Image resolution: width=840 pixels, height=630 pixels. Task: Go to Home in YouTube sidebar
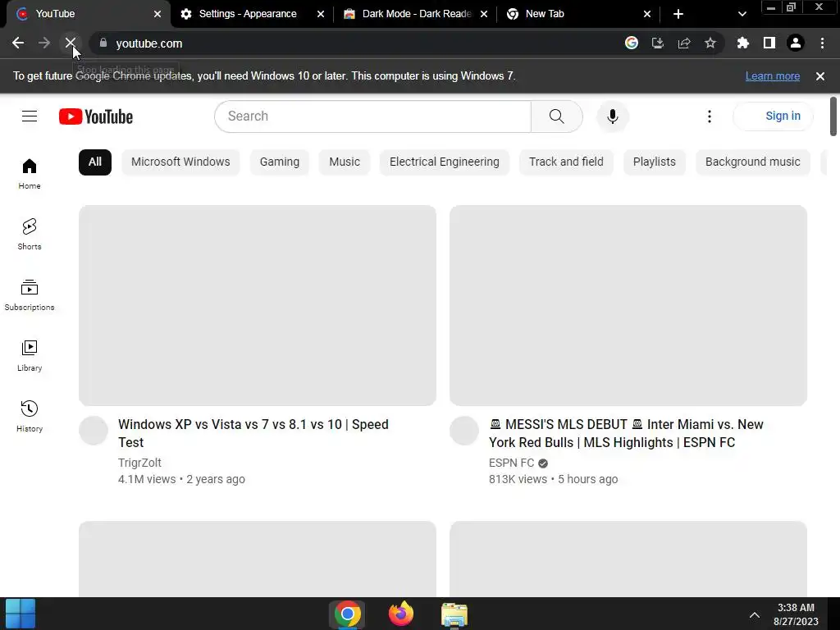click(x=30, y=174)
